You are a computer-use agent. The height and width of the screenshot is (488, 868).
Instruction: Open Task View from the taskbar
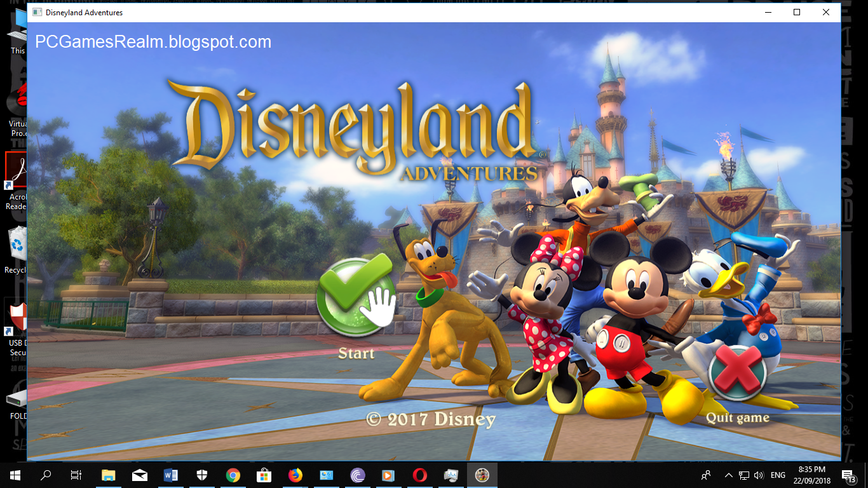coord(76,475)
